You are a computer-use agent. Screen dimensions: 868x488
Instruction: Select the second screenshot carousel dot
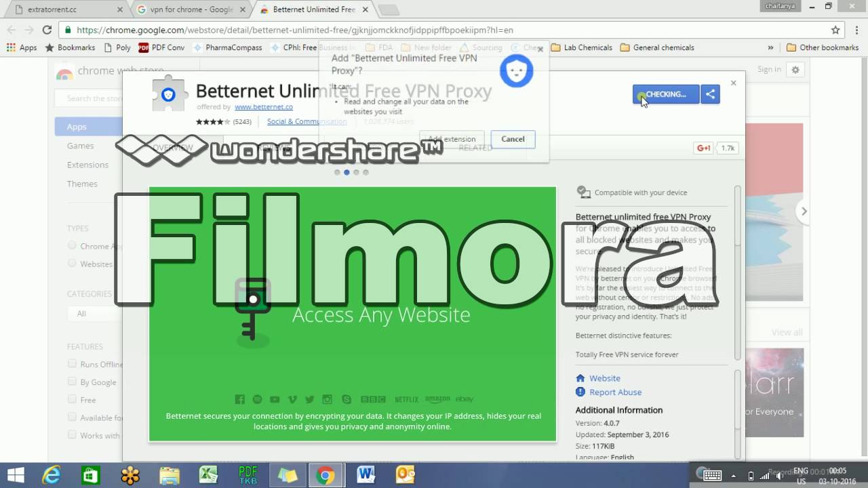point(347,172)
